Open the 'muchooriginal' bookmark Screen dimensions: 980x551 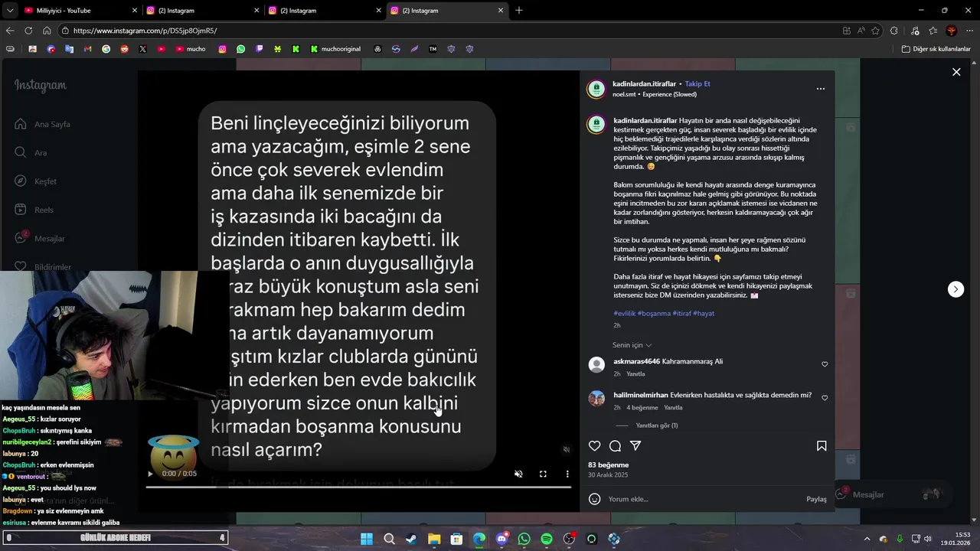pyautogui.click(x=335, y=49)
